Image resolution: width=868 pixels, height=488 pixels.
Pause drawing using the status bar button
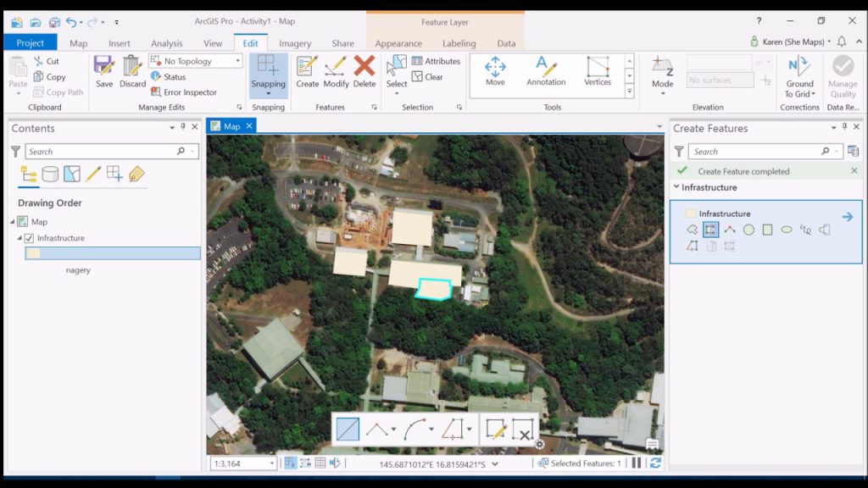[637, 463]
